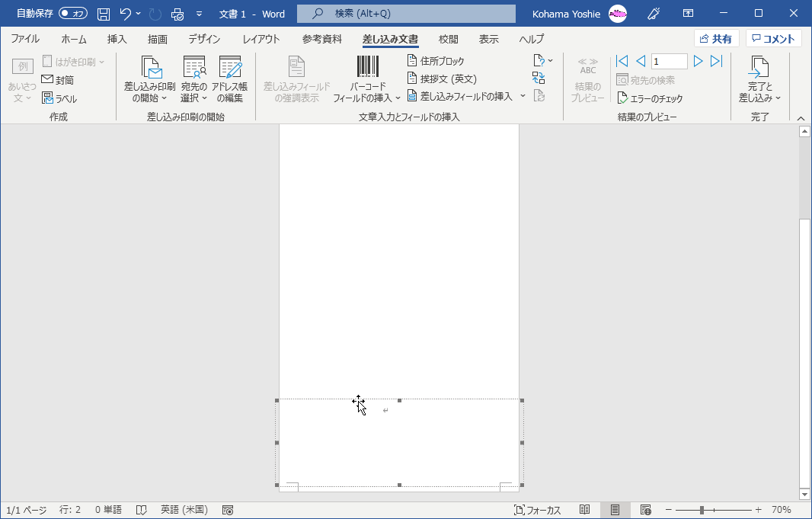The height and width of the screenshot is (519, 812).
Task: Switch to Web Layout view icon
Action: (646, 510)
